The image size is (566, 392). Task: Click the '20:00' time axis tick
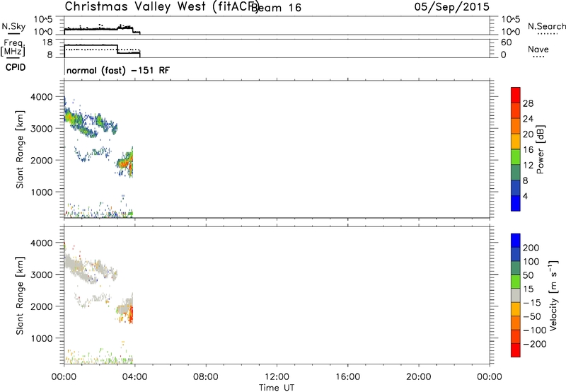[x=419, y=377]
